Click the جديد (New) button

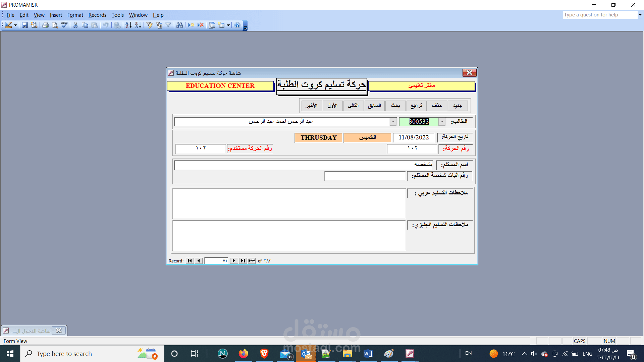coord(458,106)
